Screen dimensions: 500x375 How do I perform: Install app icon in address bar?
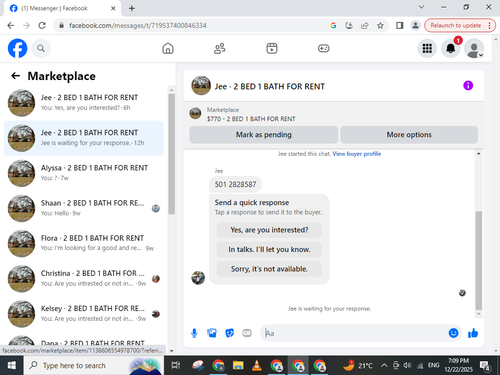[x=349, y=26]
